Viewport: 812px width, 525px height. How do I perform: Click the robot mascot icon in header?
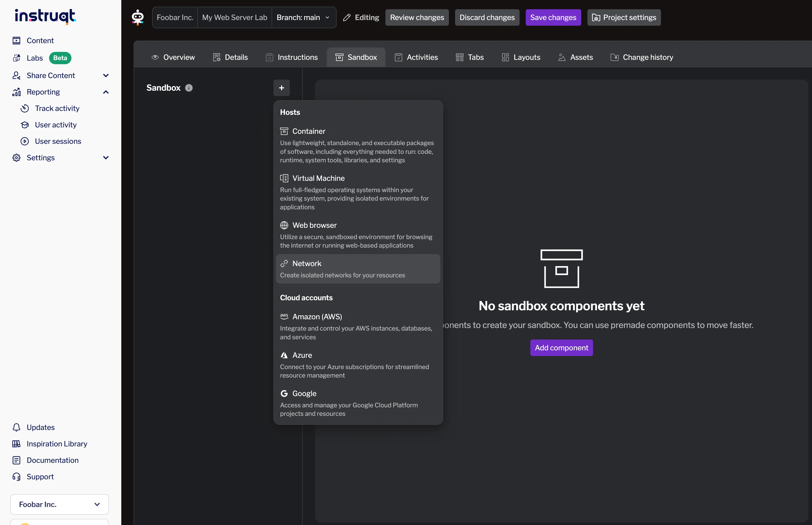[x=137, y=17]
